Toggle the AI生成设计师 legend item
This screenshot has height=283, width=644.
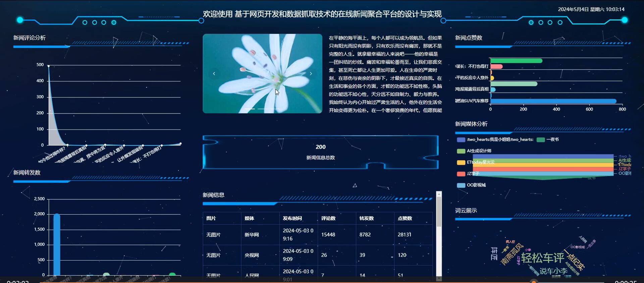[474, 151]
